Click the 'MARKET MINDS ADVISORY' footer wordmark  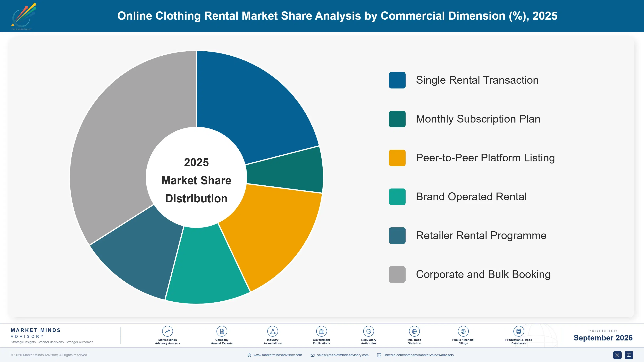[x=36, y=333]
